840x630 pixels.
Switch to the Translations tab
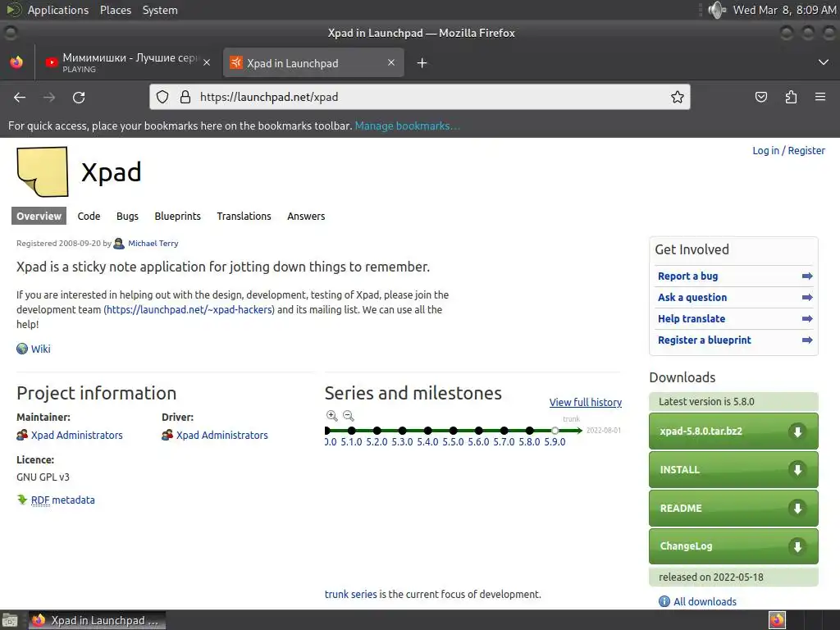244,216
